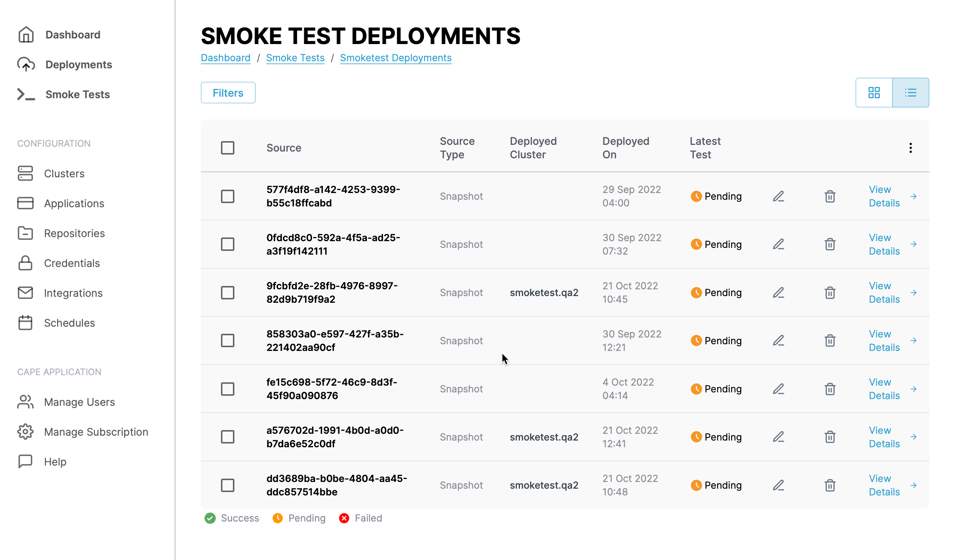Click the edit pencil icon for dd3689ba snapshot
Image resolution: width=960 pixels, height=560 pixels.
(x=778, y=485)
